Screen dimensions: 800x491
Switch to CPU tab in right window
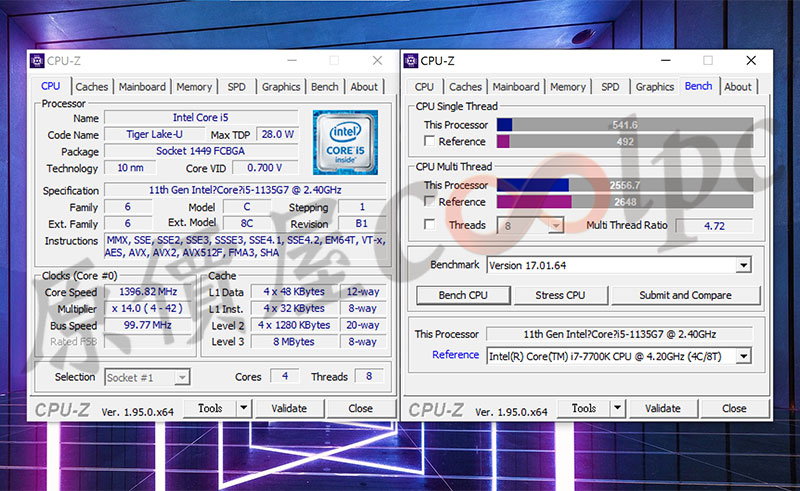click(424, 87)
